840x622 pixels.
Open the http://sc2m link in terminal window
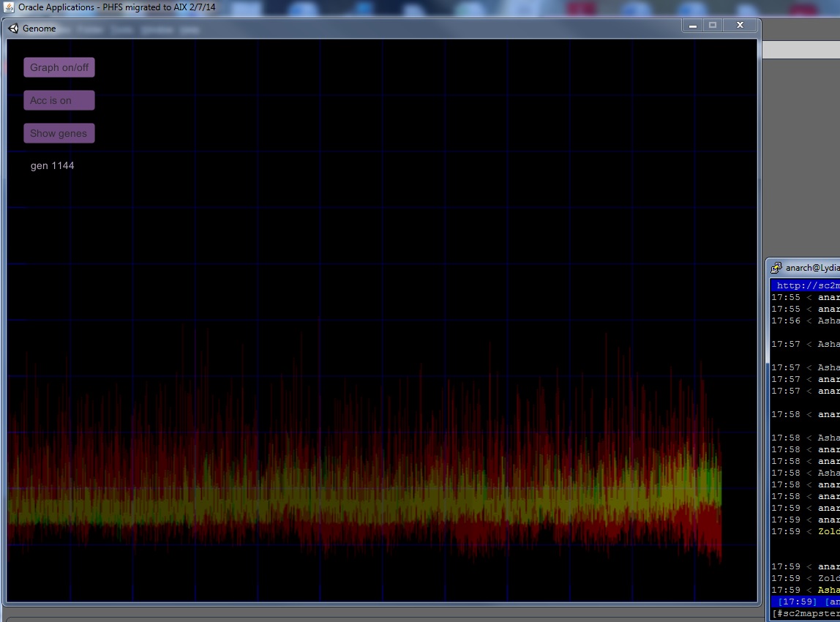808,285
